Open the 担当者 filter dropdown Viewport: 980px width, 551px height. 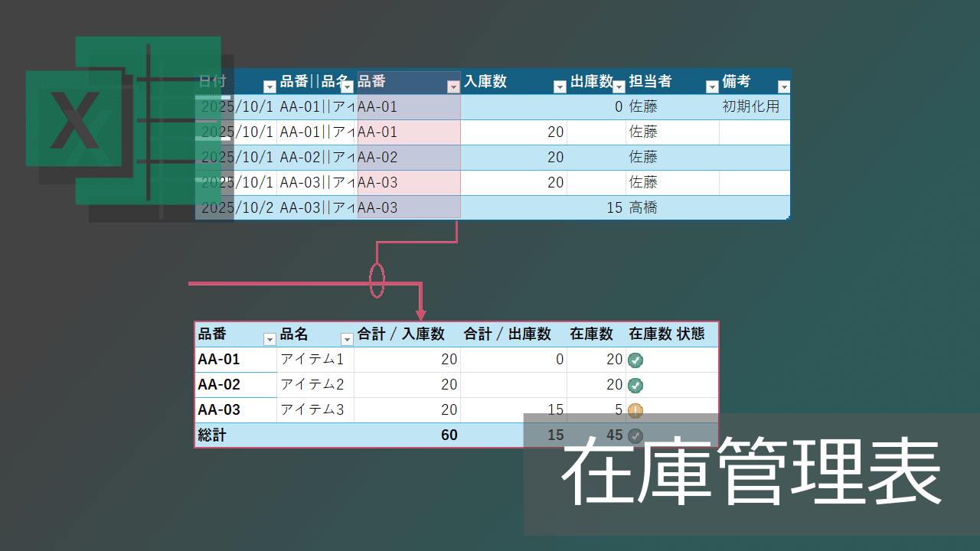pos(710,86)
